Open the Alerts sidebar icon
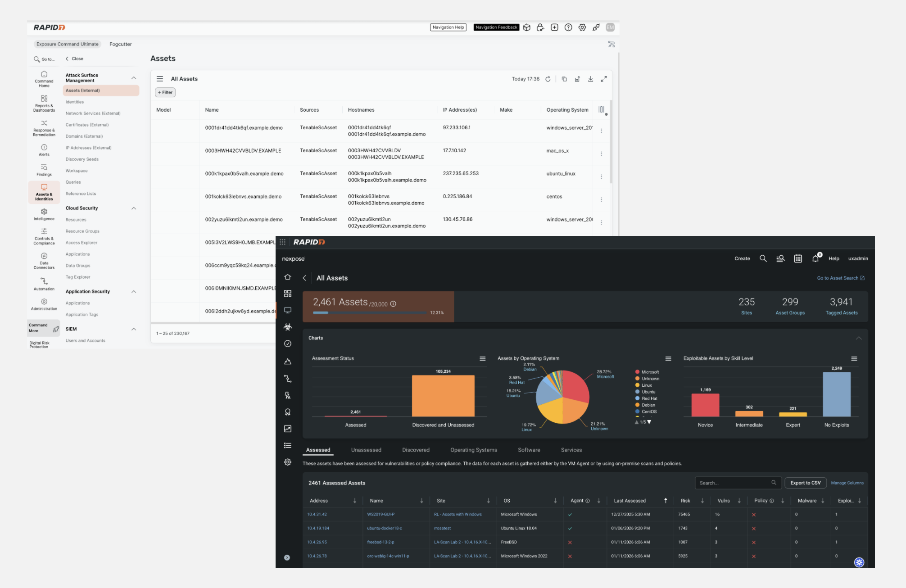 (x=44, y=150)
